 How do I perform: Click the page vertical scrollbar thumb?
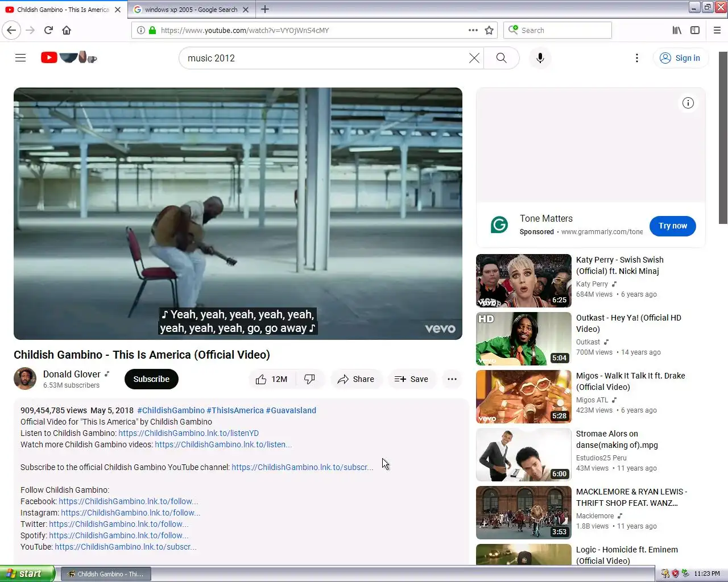pos(723,138)
